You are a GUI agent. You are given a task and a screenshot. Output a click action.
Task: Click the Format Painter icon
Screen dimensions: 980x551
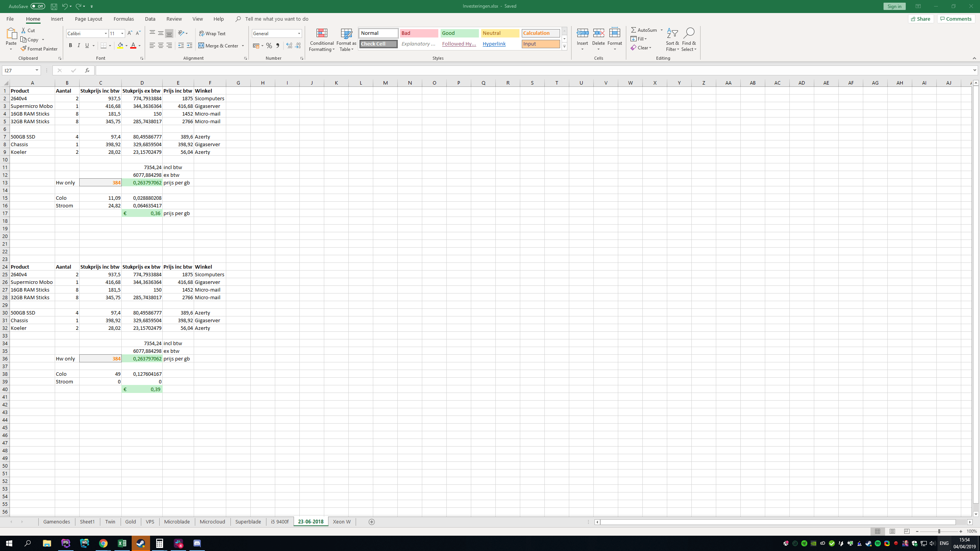click(x=24, y=49)
